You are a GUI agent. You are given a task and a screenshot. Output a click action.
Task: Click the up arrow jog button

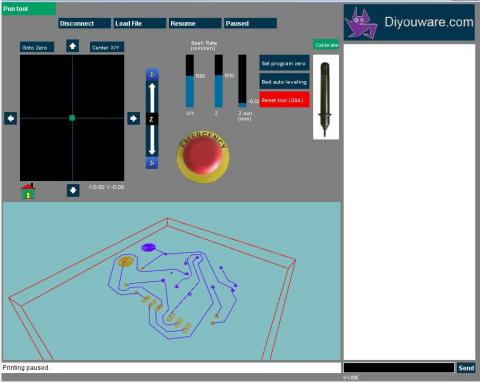(73, 46)
